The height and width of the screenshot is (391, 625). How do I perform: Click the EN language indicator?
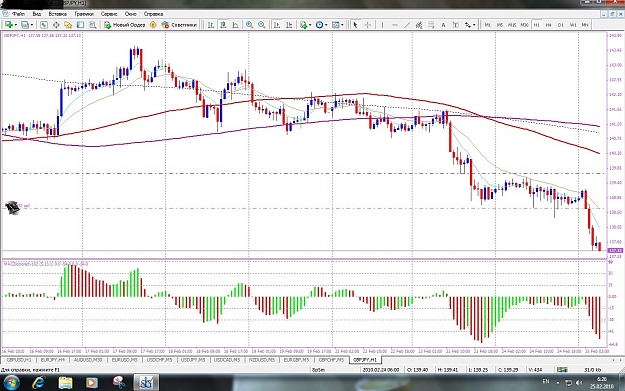pyautogui.click(x=546, y=381)
